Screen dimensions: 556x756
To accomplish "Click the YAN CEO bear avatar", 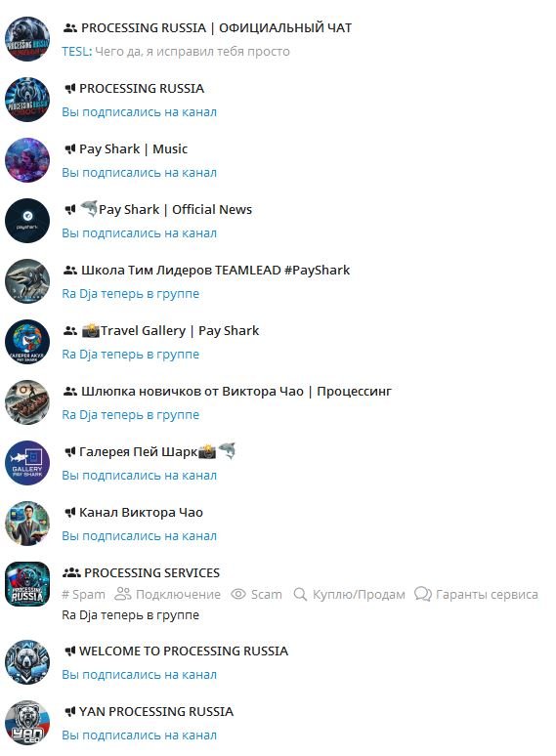I will [x=27, y=723].
